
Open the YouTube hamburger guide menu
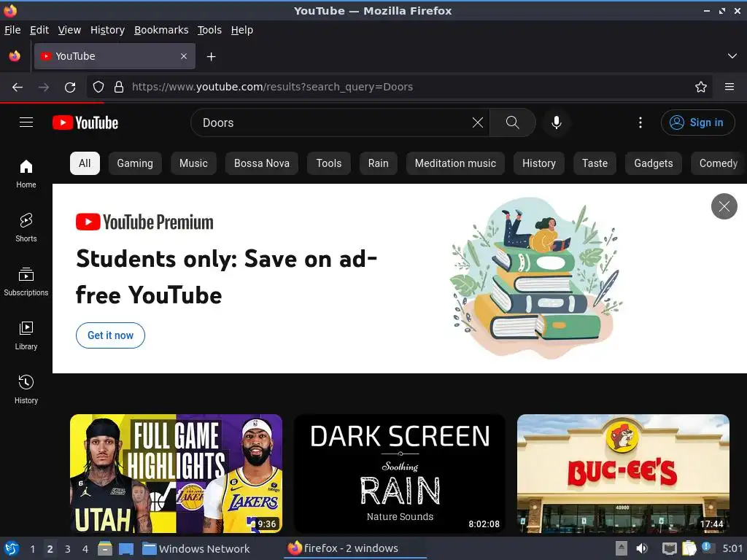pyautogui.click(x=26, y=122)
